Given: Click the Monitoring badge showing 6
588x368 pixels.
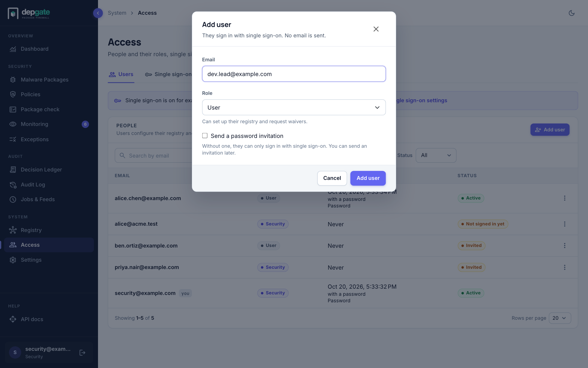Looking at the screenshot, I should [x=85, y=124].
